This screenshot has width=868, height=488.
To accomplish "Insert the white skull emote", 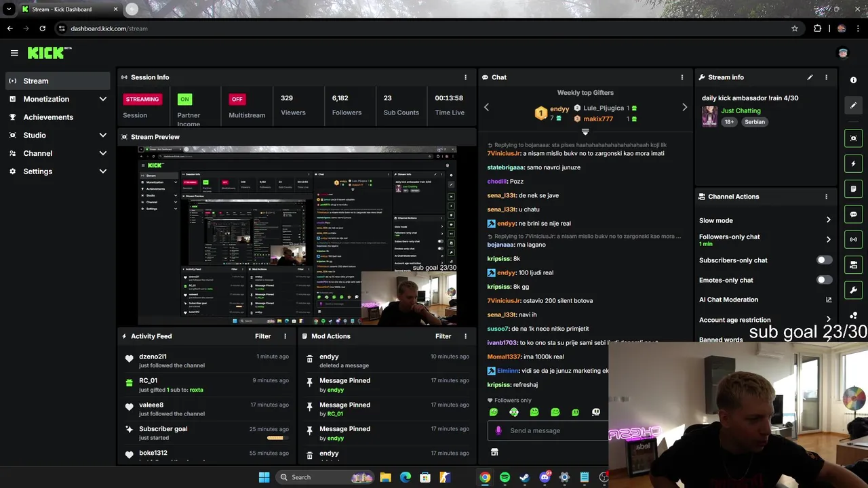I will tap(596, 412).
